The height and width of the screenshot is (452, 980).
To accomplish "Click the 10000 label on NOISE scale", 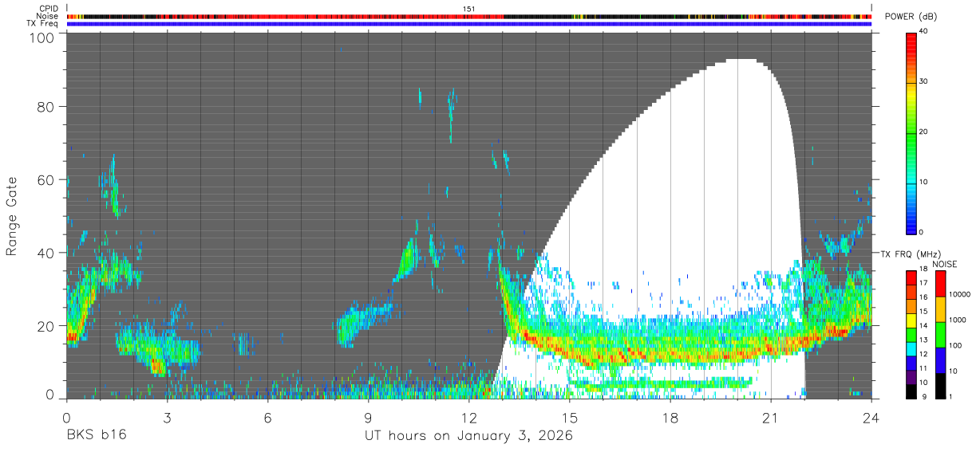I will click(x=958, y=294).
